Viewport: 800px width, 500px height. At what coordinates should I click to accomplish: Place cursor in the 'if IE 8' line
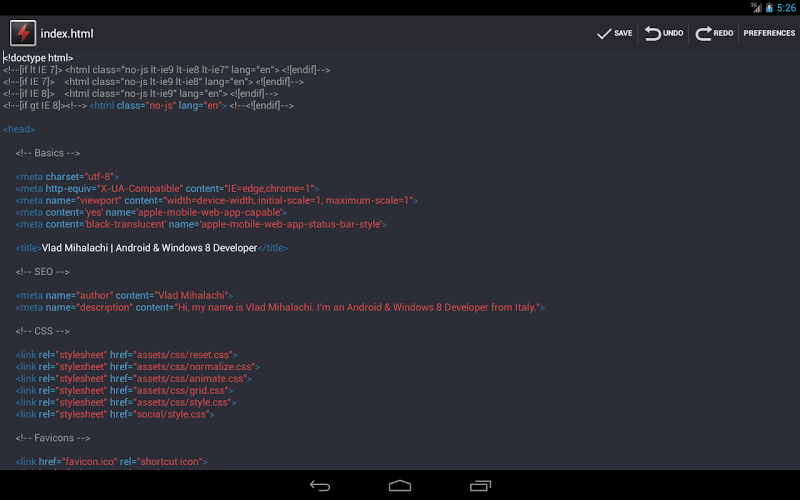point(140,94)
